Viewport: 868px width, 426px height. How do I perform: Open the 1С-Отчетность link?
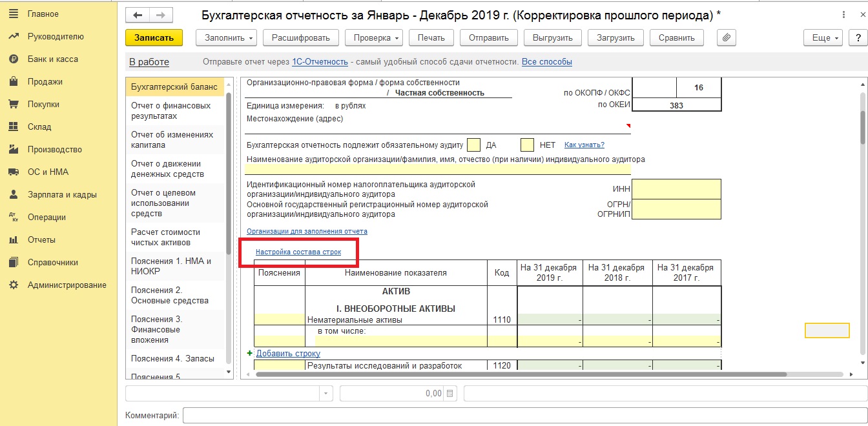click(320, 62)
